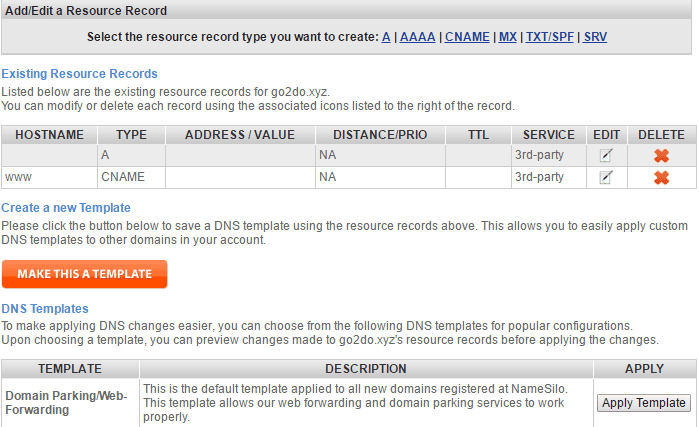Click Domain Parking/Web-Forwarding template name

click(x=66, y=402)
